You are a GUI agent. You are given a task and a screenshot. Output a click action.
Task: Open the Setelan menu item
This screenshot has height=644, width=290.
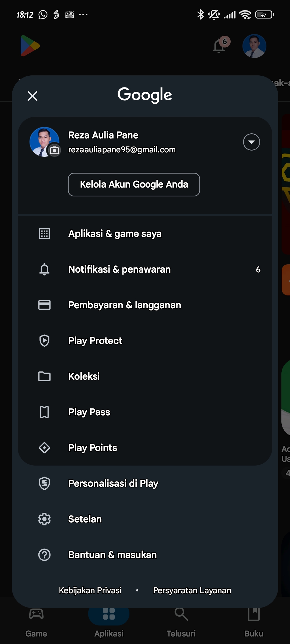coord(85,519)
